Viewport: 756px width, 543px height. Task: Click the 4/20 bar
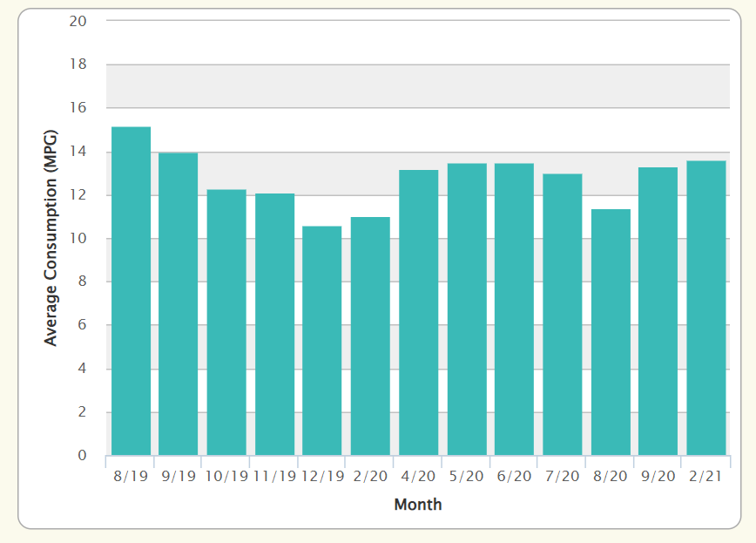pyautogui.click(x=419, y=312)
